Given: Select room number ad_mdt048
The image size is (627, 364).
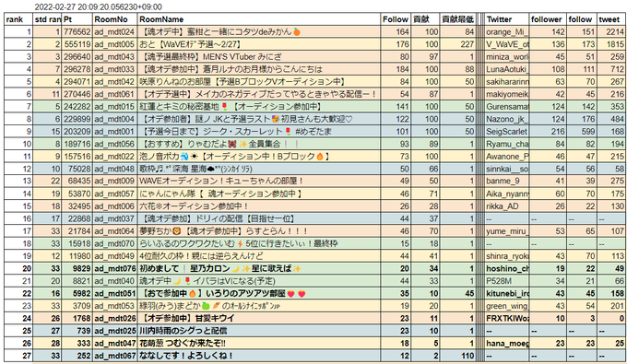Looking at the screenshot, I should [x=114, y=169].
